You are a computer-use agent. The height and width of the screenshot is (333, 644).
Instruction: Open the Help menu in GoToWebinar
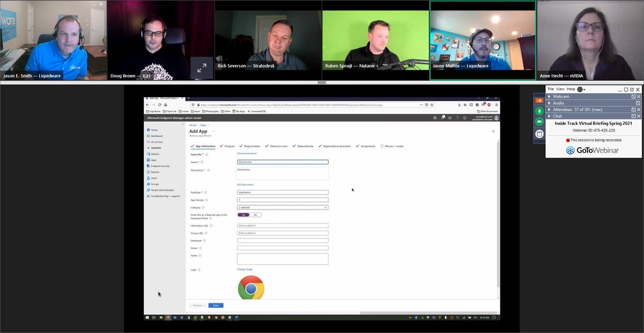(571, 89)
